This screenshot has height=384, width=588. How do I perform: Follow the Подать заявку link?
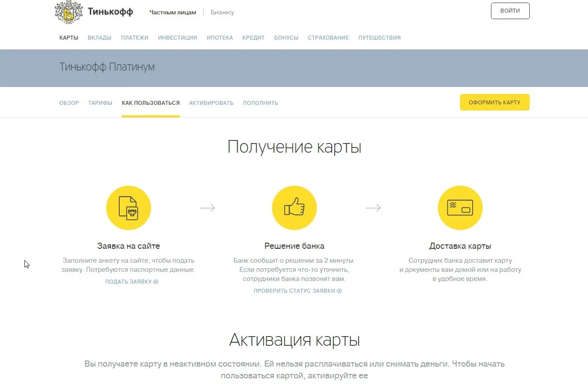tap(131, 282)
